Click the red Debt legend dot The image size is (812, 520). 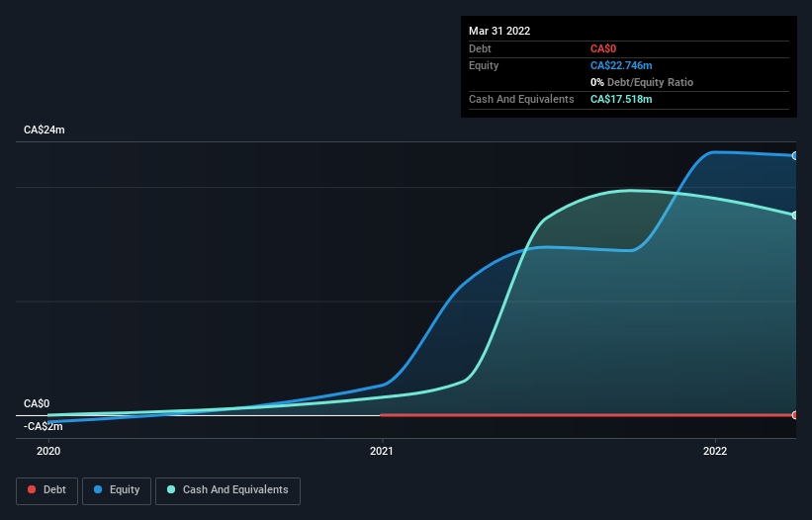click(32, 489)
